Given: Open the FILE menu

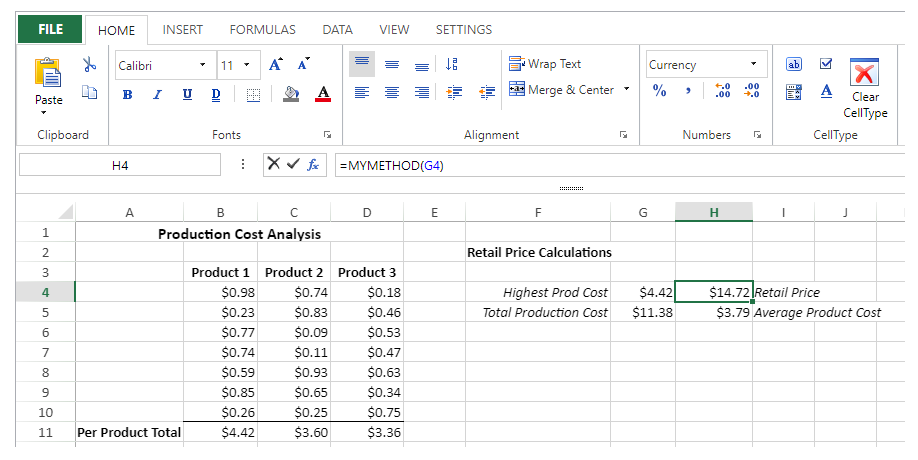Looking at the screenshot, I should click(50, 30).
